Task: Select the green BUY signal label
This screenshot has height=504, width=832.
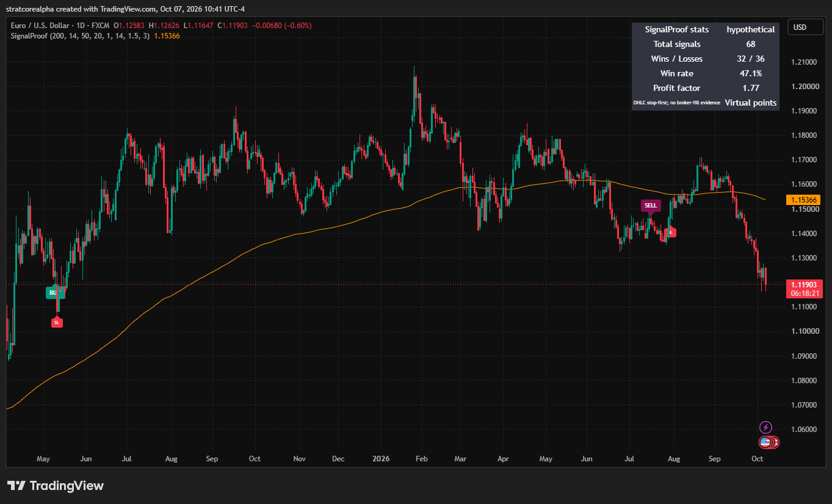Action: [54, 293]
